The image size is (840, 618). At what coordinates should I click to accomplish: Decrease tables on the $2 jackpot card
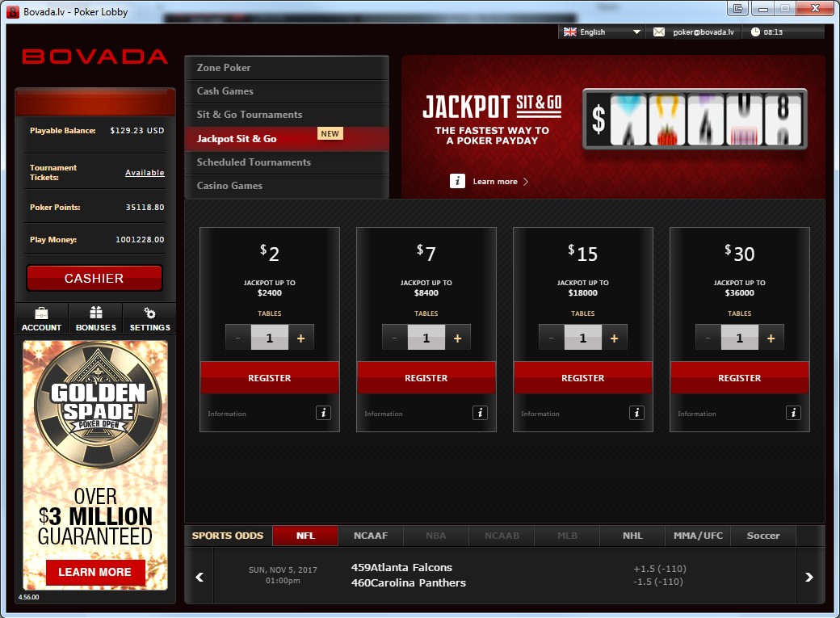tap(237, 338)
